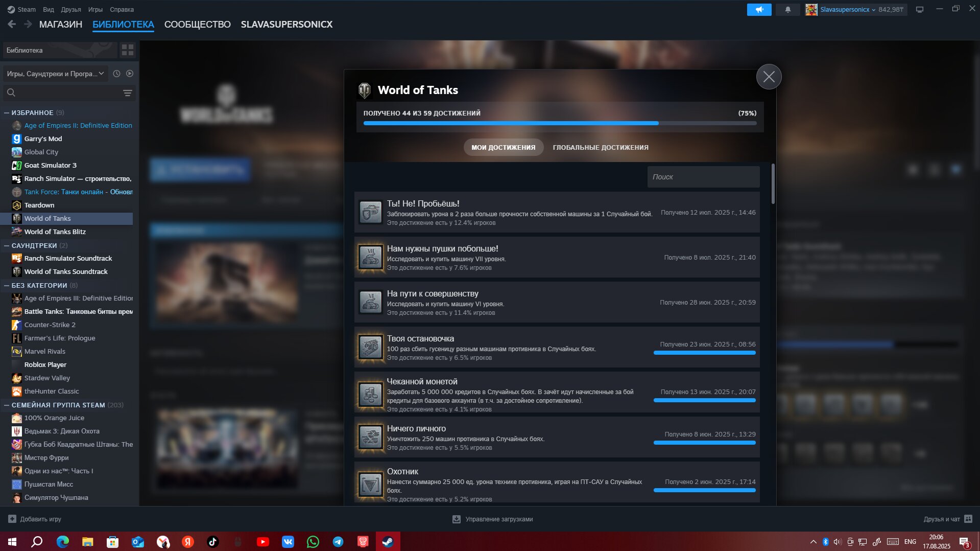The height and width of the screenshot is (551, 980).
Task: Collapse the СЕМЕЙНАЯ ГРУППА STEAM category
Action: pyautogui.click(x=7, y=405)
